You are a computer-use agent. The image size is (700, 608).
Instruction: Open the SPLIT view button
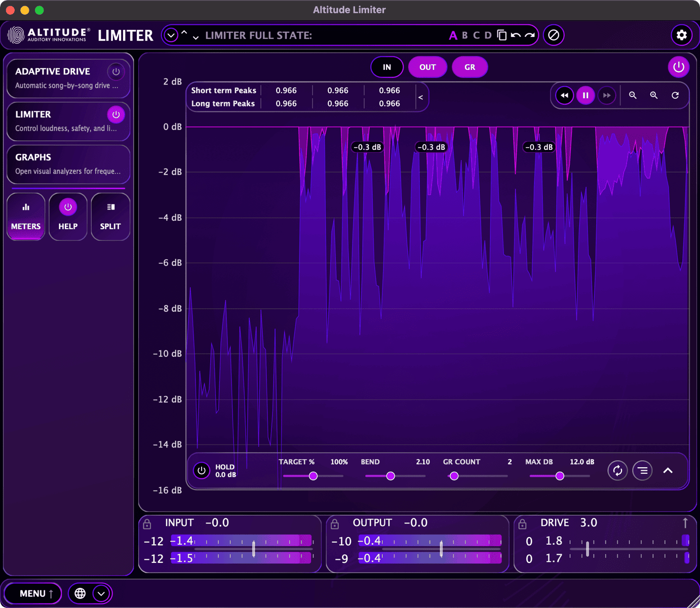(110, 217)
